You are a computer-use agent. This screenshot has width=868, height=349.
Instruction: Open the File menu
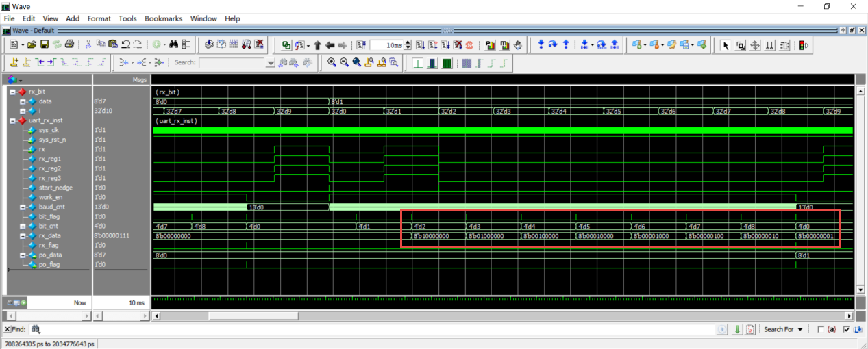point(10,18)
